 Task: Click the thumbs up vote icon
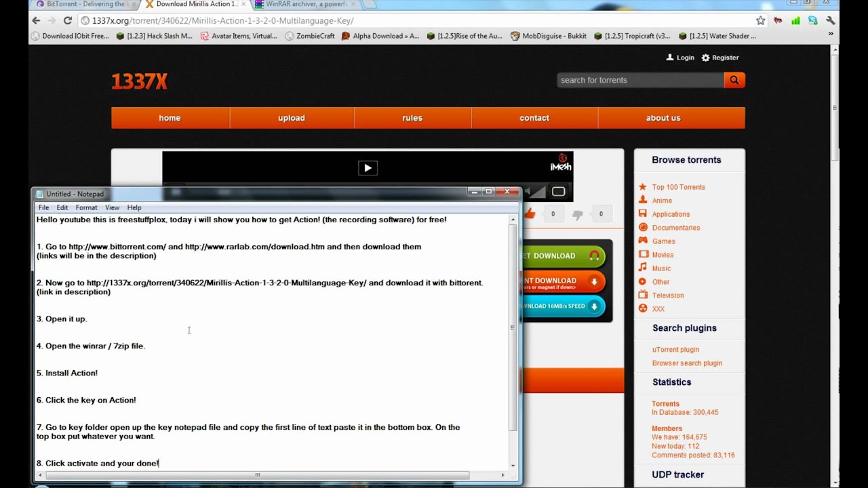(x=530, y=213)
